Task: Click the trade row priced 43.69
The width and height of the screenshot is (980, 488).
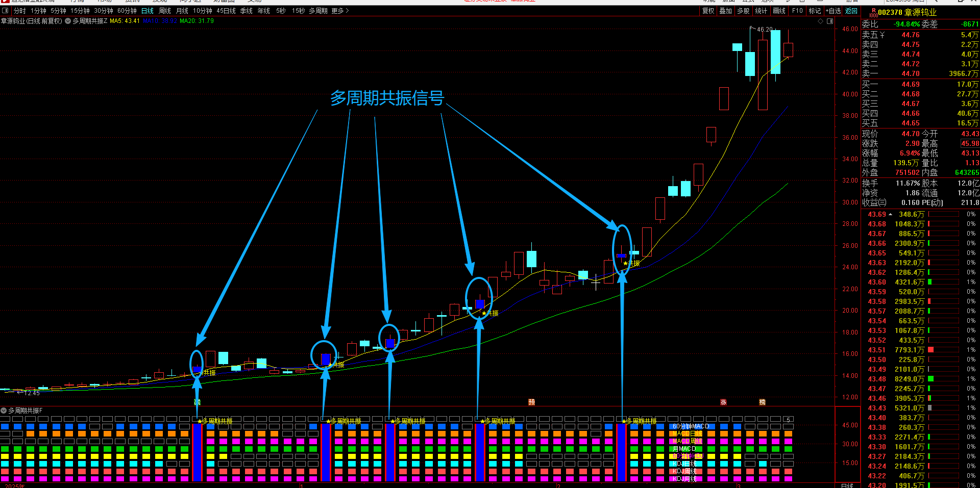Action: pyautogui.click(x=921, y=215)
